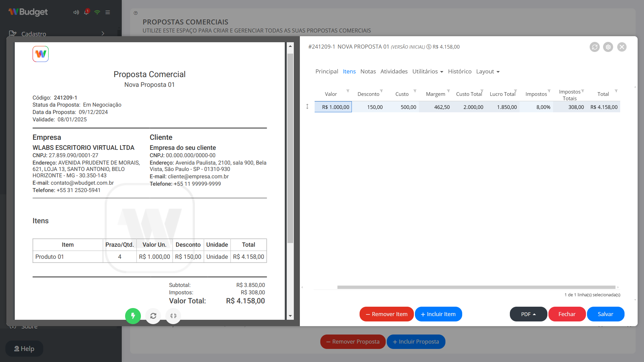The width and height of the screenshot is (644, 362).
Task: Open the Desconto column filter
Action: pos(381,91)
